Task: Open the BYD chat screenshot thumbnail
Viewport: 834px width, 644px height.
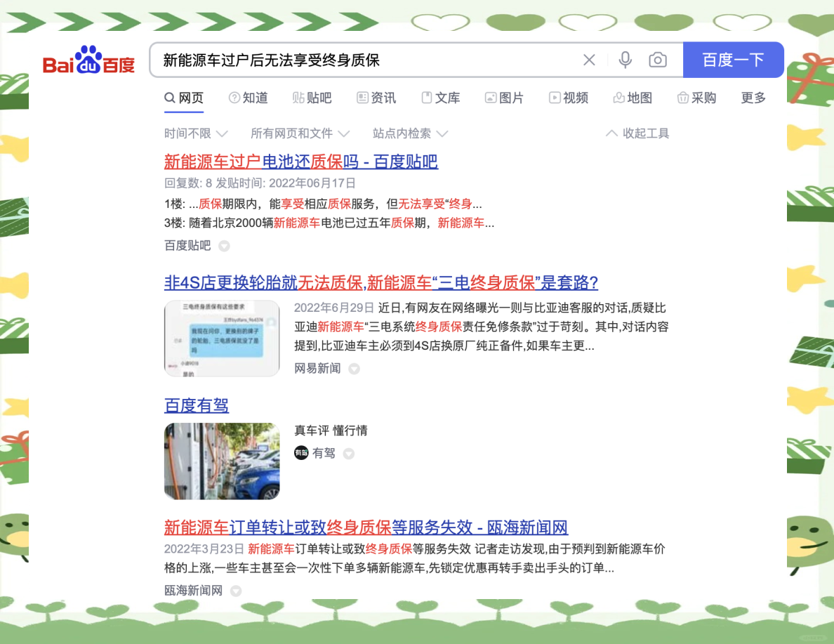Action: [x=222, y=339]
